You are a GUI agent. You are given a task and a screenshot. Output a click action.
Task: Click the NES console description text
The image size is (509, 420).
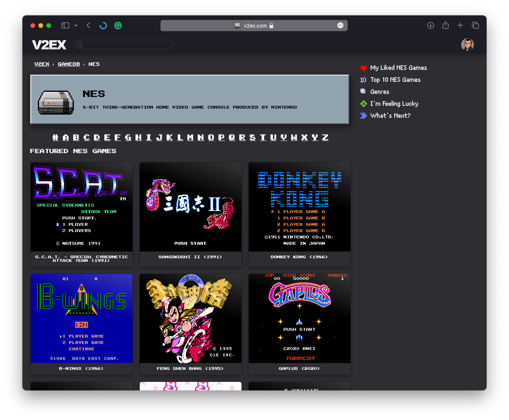tap(190, 107)
